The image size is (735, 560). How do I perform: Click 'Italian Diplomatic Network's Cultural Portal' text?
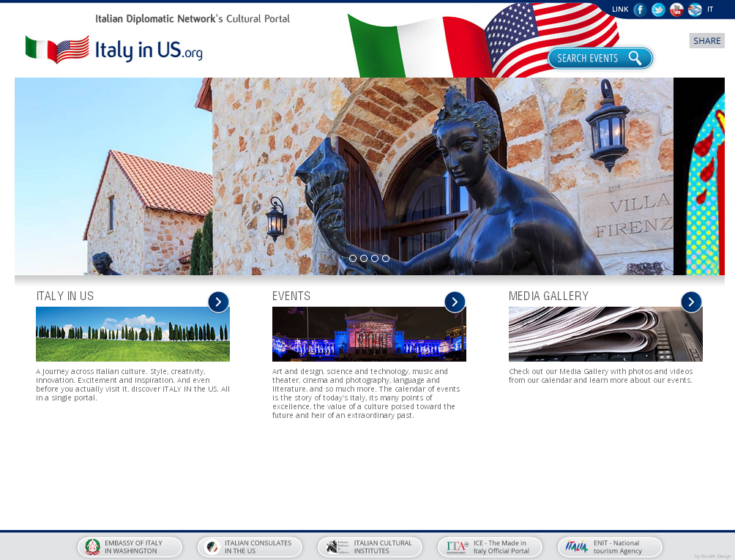pyautogui.click(x=193, y=19)
